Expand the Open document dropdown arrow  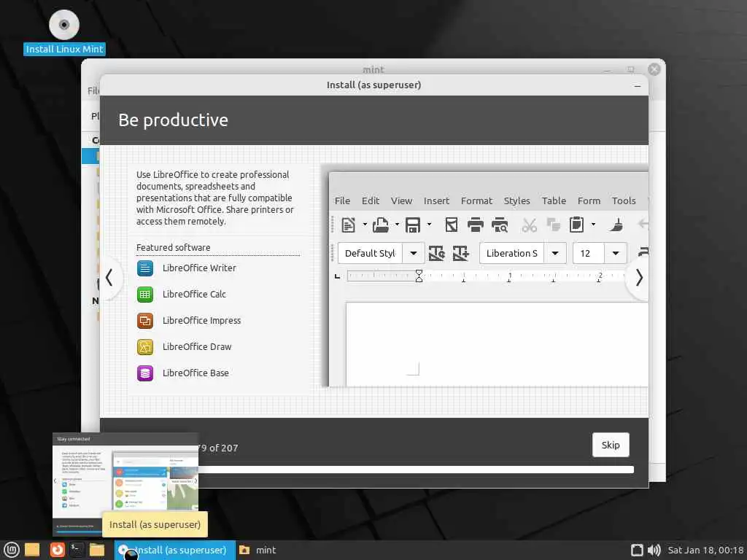tap(397, 225)
